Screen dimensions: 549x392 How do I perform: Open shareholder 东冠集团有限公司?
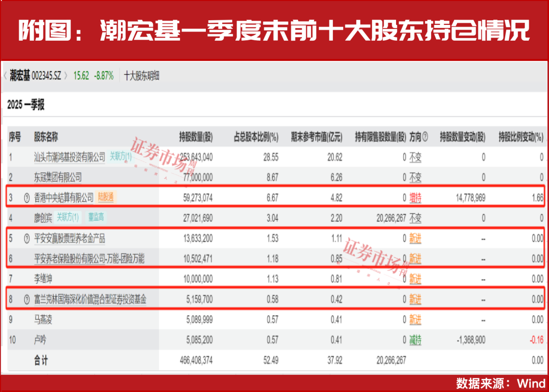click(x=58, y=177)
